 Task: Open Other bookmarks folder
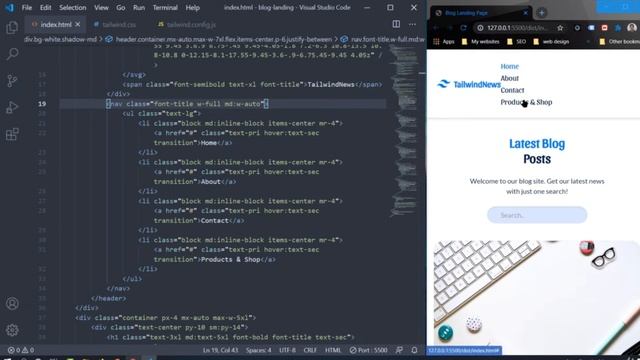click(x=620, y=41)
